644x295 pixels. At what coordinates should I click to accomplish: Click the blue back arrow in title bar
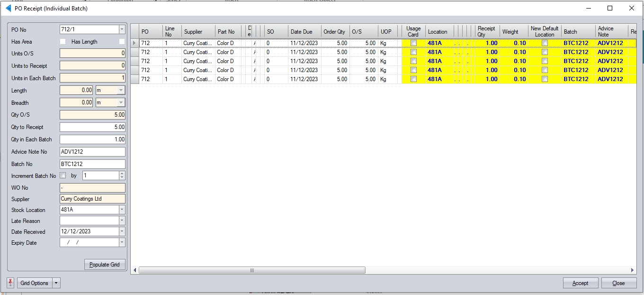[8, 8]
